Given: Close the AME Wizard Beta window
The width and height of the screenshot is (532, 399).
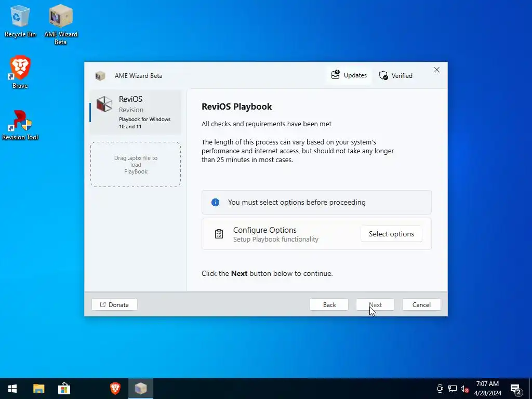Looking at the screenshot, I should pos(436,70).
